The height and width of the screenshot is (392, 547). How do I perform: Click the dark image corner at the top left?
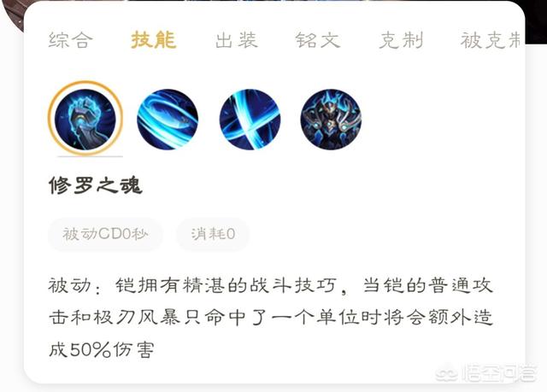pyautogui.click(x=12, y=12)
